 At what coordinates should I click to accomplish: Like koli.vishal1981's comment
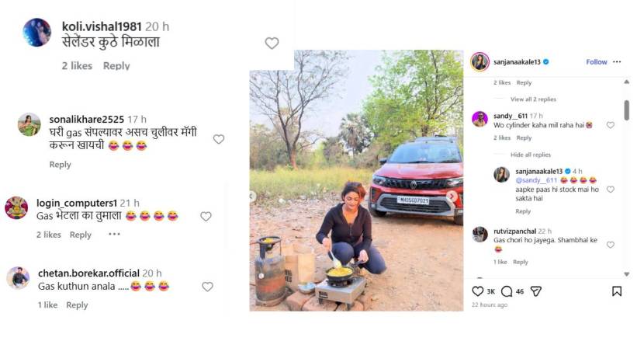tap(272, 43)
